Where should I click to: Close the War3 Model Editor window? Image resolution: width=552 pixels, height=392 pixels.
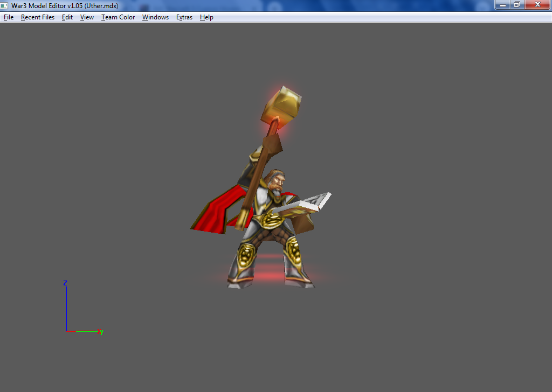(x=537, y=5)
